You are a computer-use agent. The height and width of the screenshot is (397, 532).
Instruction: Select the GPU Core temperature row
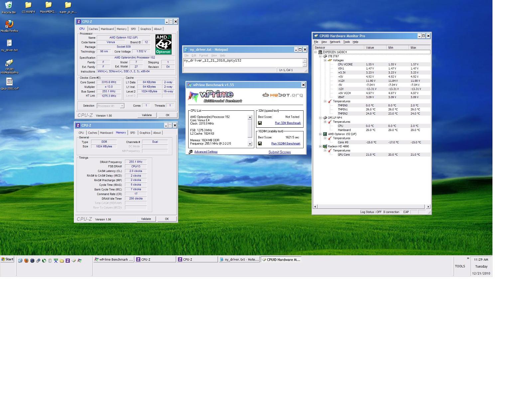(x=384, y=155)
